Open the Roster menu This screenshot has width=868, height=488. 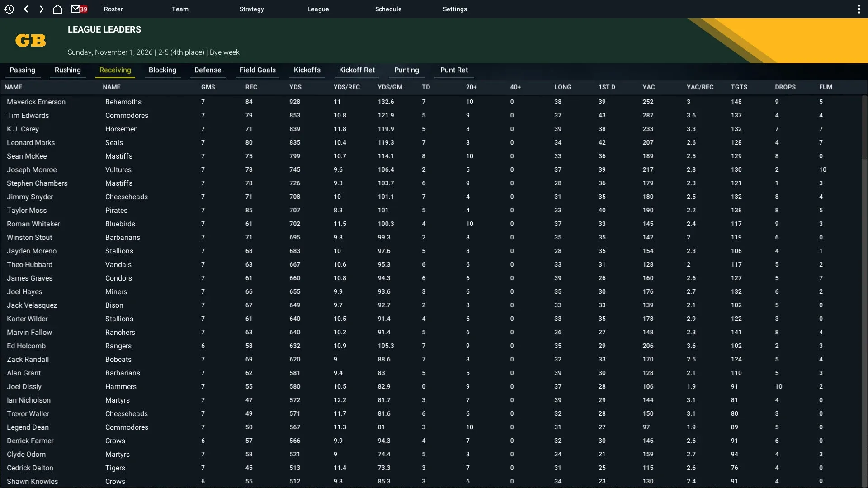pyautogui.click(x=113, y=9)
